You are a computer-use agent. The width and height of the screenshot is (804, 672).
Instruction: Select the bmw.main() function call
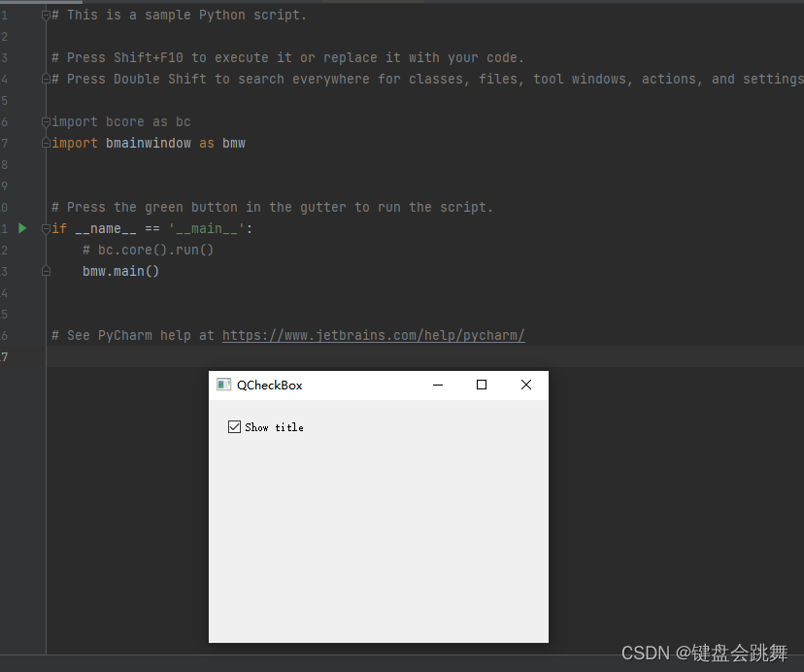click(120, 271)
